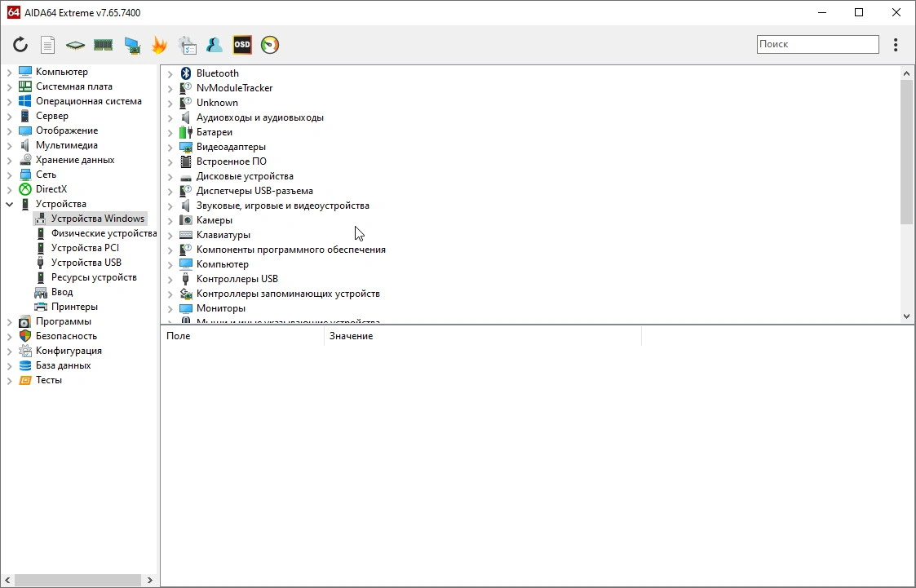Select Устройства Windows in sidebar

tap(98, 219)
